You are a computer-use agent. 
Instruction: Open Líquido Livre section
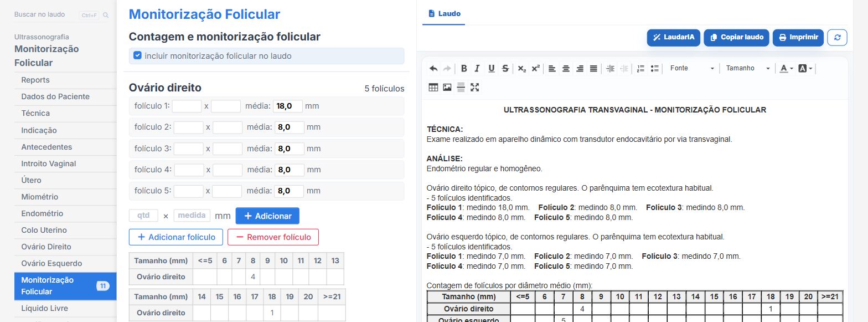pos(65,308)
